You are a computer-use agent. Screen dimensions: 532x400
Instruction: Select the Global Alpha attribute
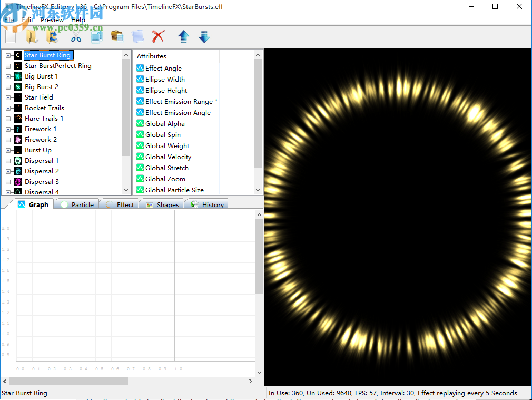[x=165, y=123]
